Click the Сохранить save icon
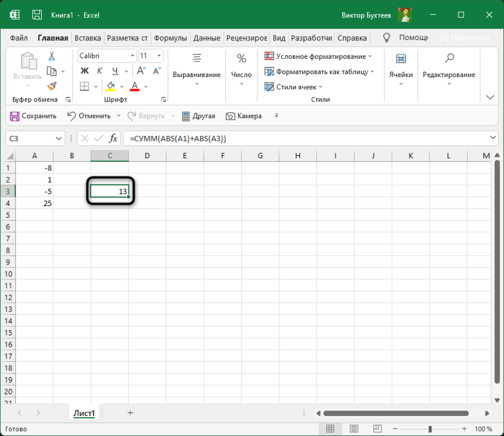This screenshot has width=504, height=436. 33,116
